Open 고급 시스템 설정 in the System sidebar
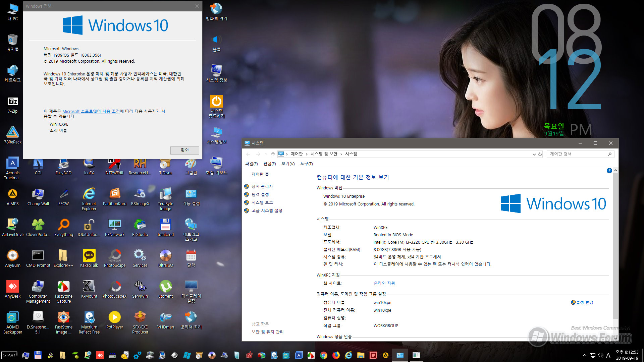The height and width of the screenshot is (362, 644). pyautogui.click(x=267, y=210)
